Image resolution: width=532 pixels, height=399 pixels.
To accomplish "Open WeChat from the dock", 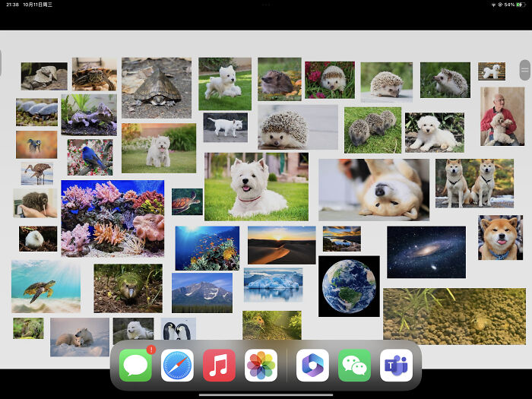I will click(354, 366).
